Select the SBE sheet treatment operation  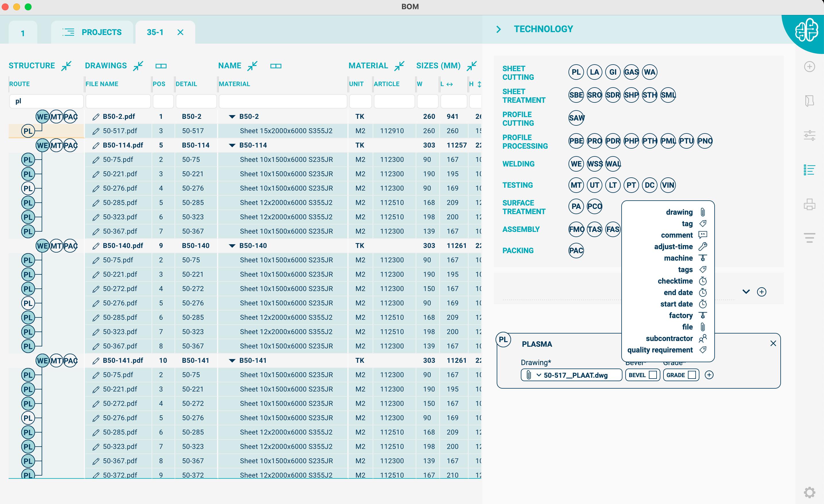[x=576, y=95]
